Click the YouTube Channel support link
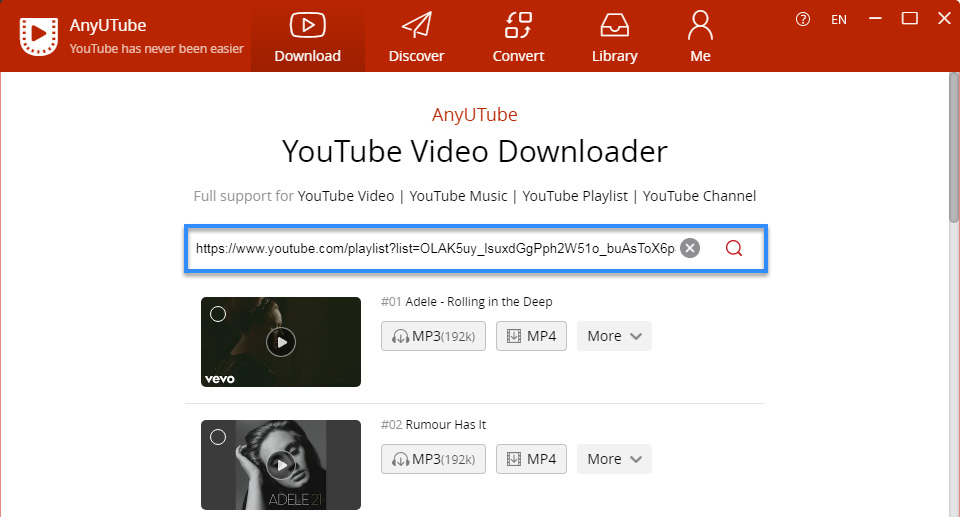960x517 pixels. (699, 196)
